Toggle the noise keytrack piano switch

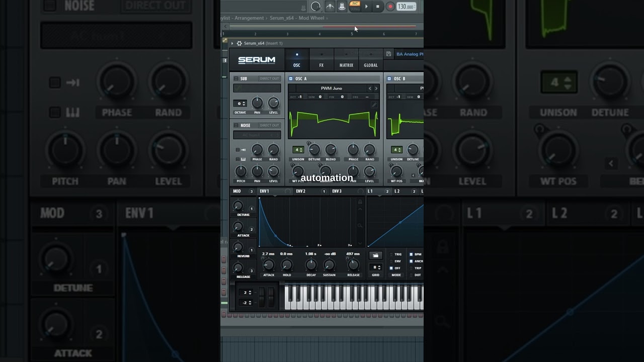[237, 159]
